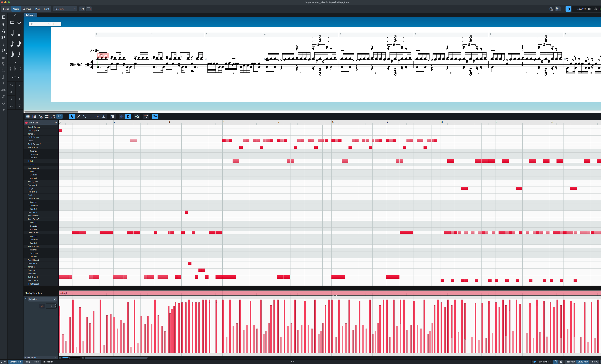Switch to Play mode
The image size is (601, 364).
[37, 9]
